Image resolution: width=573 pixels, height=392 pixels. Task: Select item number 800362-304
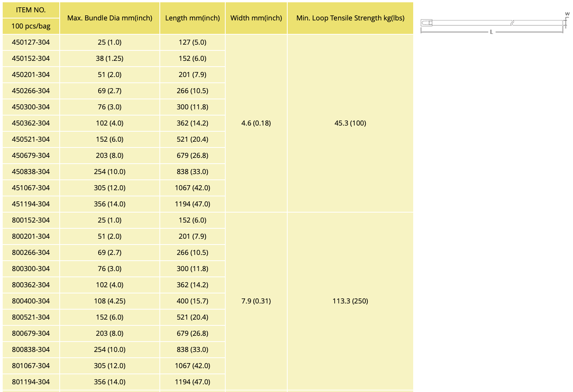[x=31, y=285]
